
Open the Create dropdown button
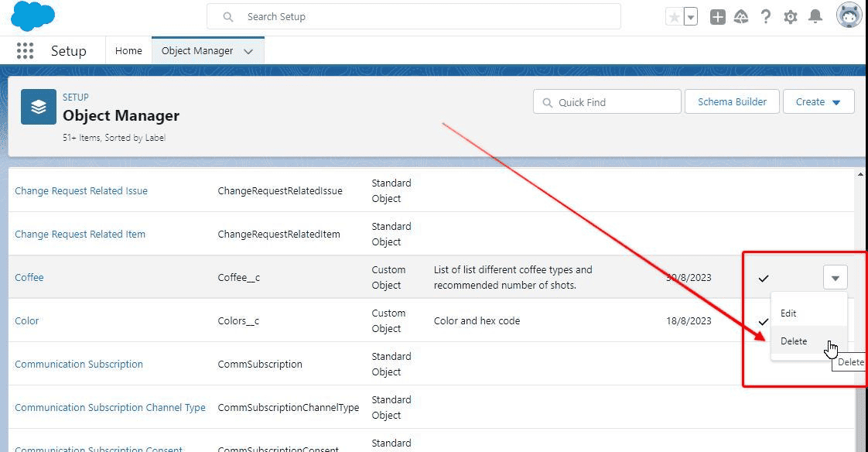[818, 102]
